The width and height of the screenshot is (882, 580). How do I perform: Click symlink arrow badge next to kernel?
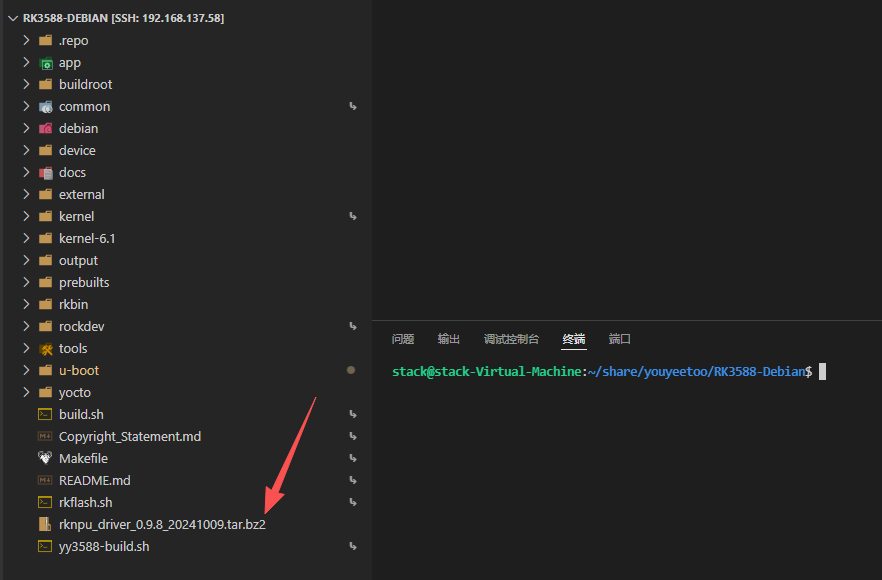click(353, 217)
